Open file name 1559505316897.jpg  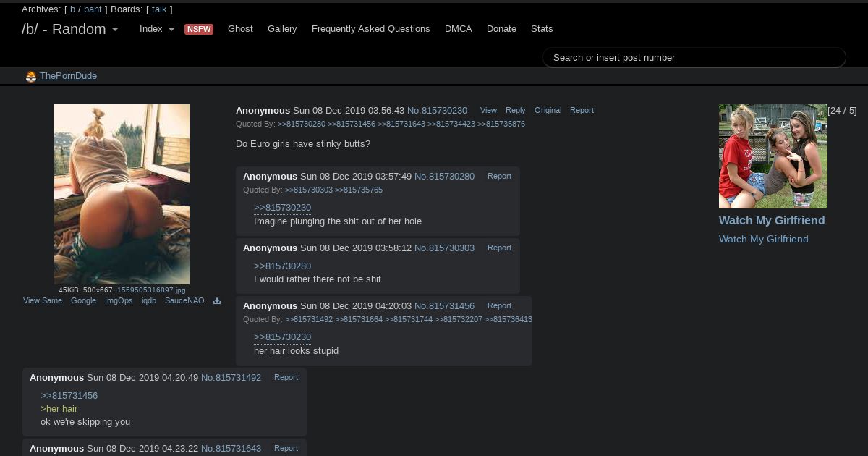(151, 290)
